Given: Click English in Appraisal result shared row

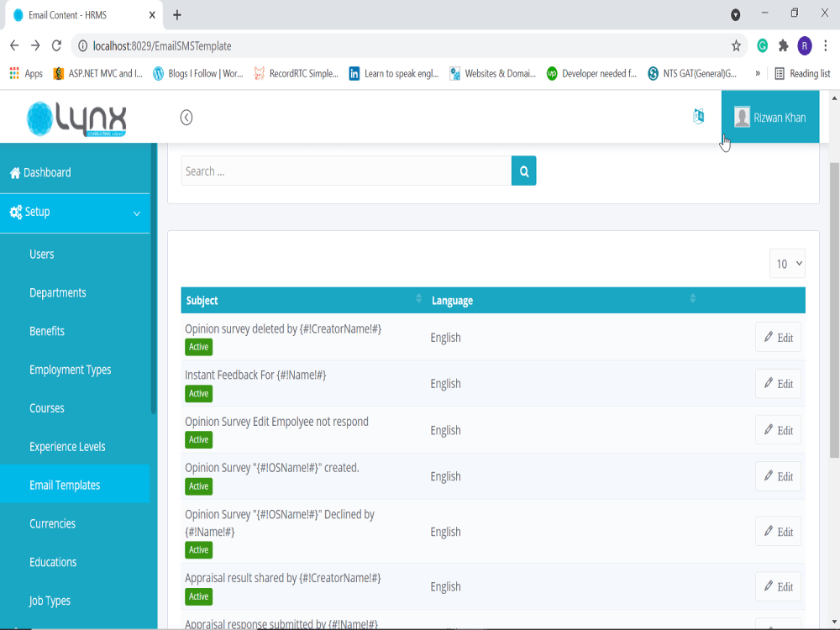Looking at the screenshot, I should tap(445, 586).
